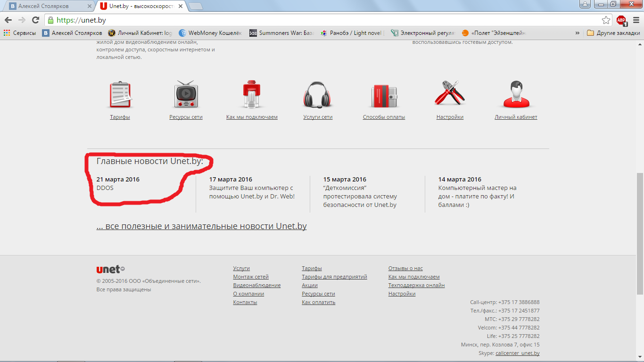Click the Как мы подключаем text link
644x362 pixels.
pos(252,117)
